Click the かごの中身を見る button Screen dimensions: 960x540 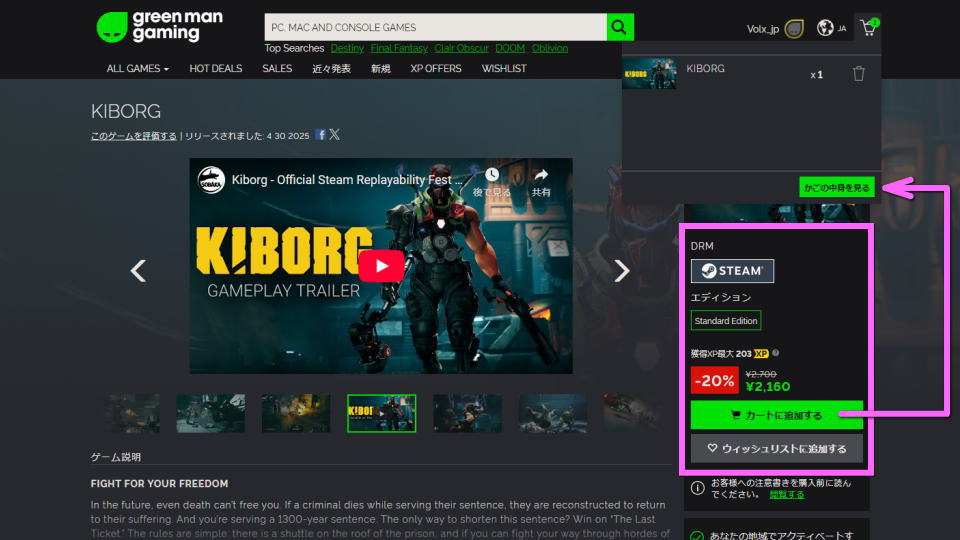point(836,187)
